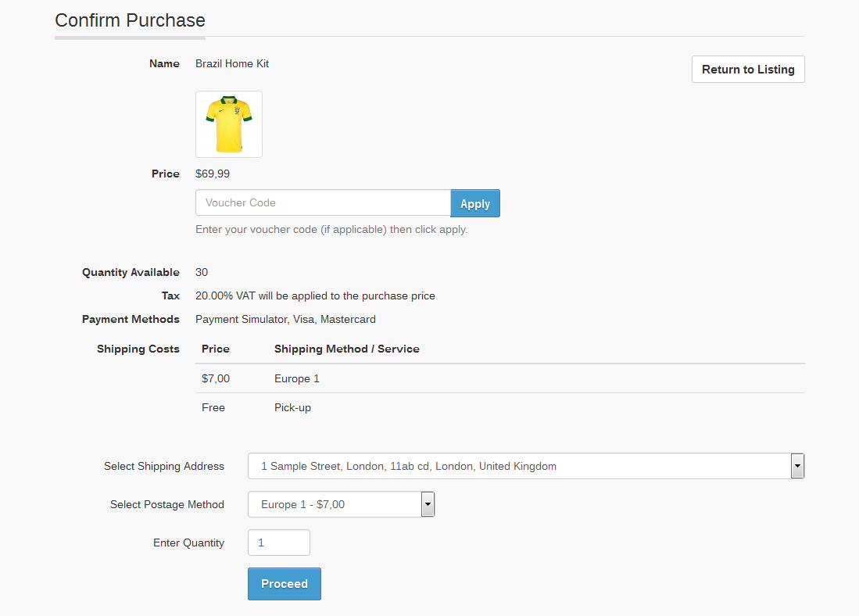
Task: Apply the voucher code
Action: point(474,203)
